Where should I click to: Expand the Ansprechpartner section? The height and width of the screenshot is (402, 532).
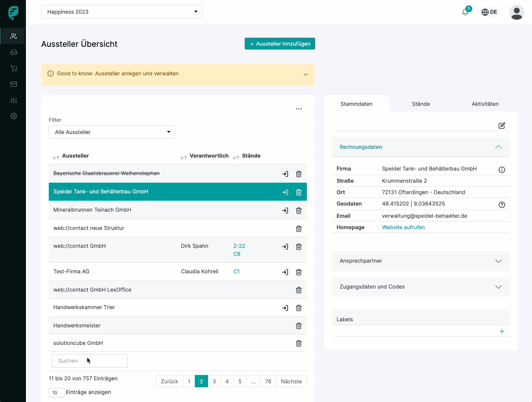421,261
